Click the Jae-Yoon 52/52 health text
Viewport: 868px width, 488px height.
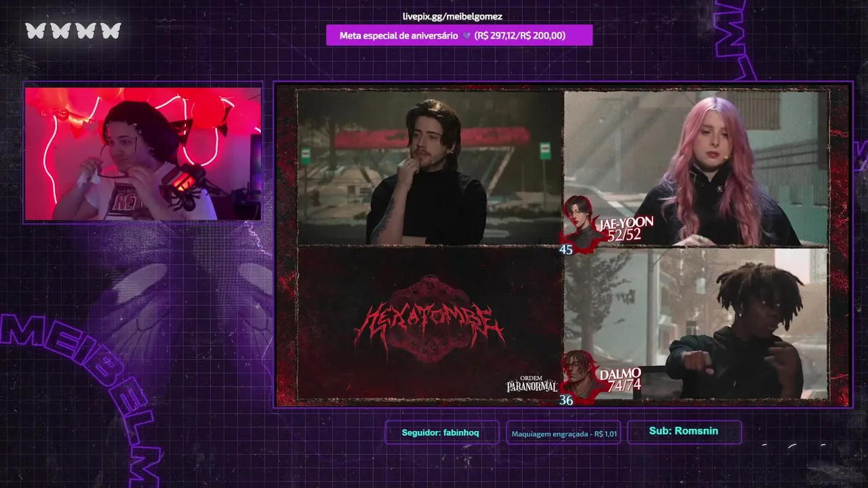(625, 235)
